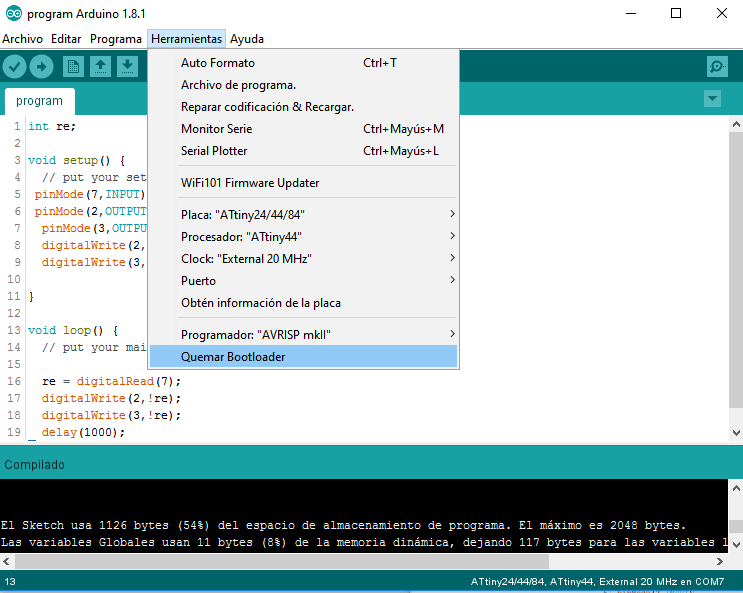743x593 pixels.
Task: Select Quemar Bootloader menu entry
Action: (x=303, y=356)
